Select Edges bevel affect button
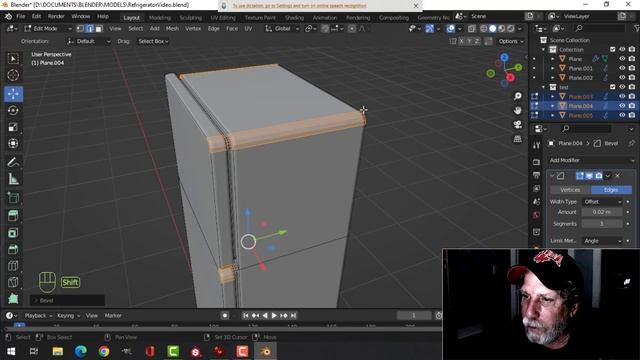Screen dimensions: 640x360 pyautogui.click(x=611, y=190)
